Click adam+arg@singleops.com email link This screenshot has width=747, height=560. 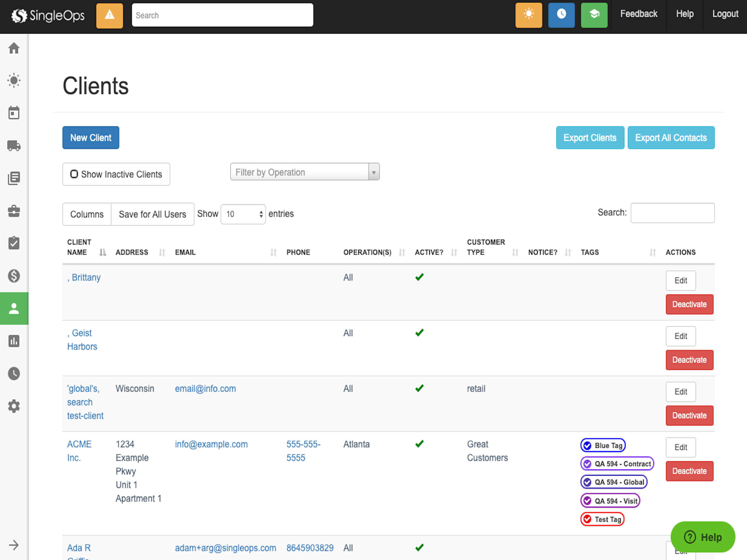click(x=225, y=548)
